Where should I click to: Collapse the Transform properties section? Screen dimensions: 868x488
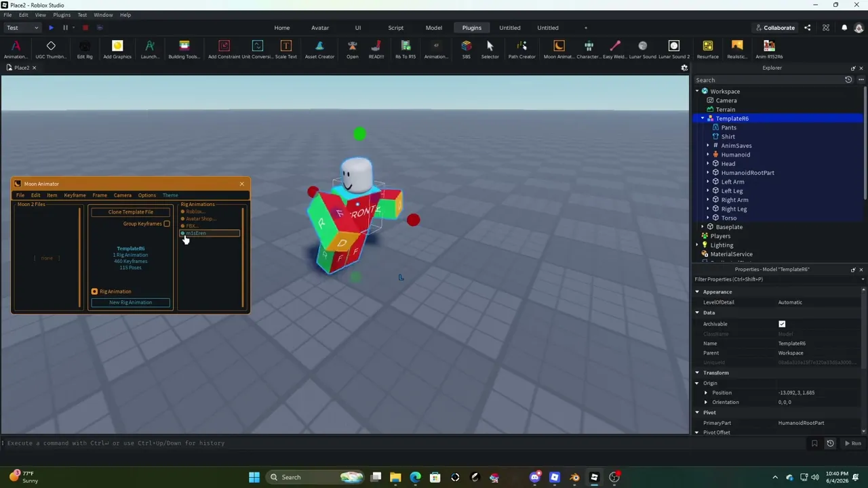pyautogui.click(x=696, y=373)
